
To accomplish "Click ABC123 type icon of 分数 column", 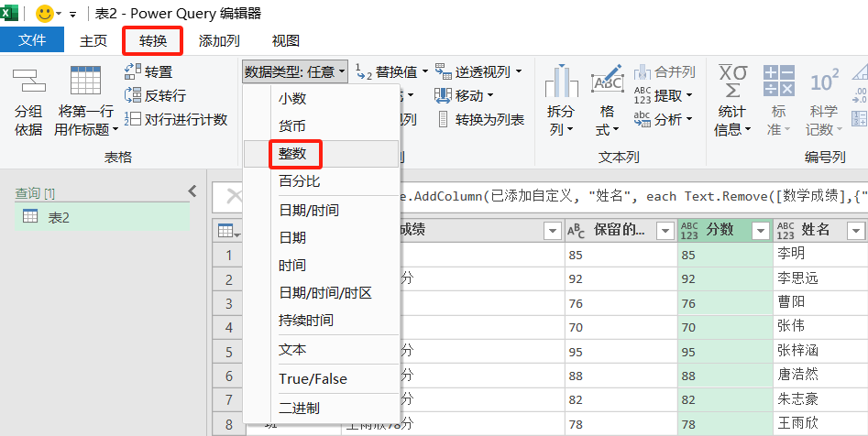I will tap(689, 231).
